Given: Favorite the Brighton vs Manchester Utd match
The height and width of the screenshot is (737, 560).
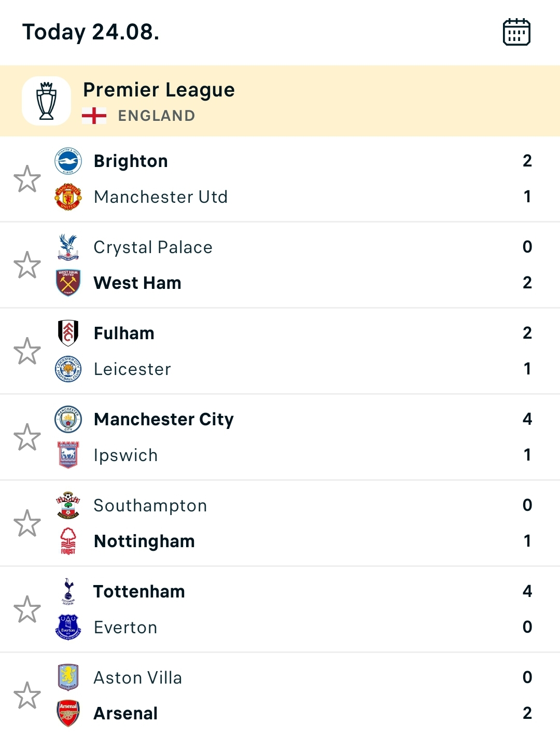Looking at the screenshot, I should point(27,179).
